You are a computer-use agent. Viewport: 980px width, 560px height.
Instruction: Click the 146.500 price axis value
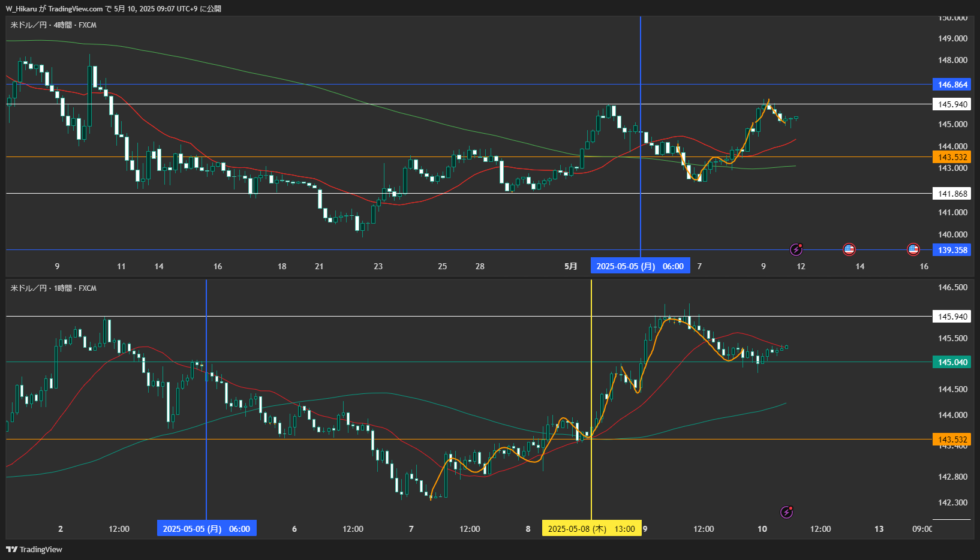(952, 287)
